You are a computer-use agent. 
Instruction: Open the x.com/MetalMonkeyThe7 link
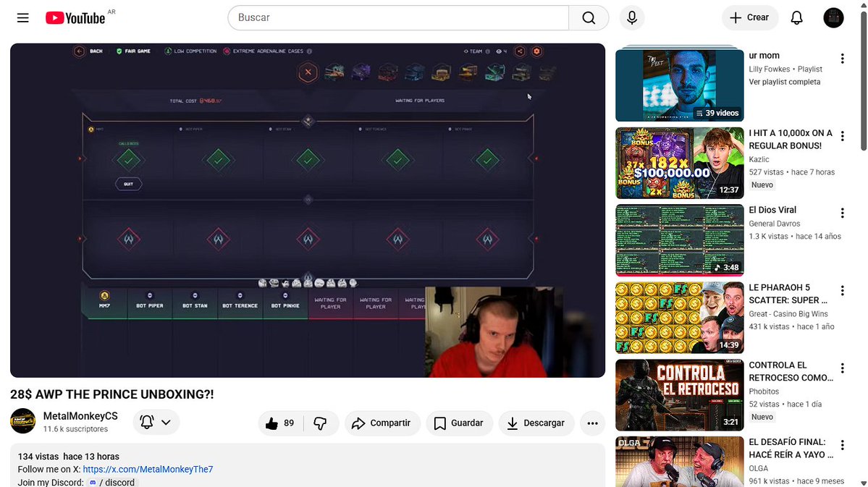coord(148,470)
